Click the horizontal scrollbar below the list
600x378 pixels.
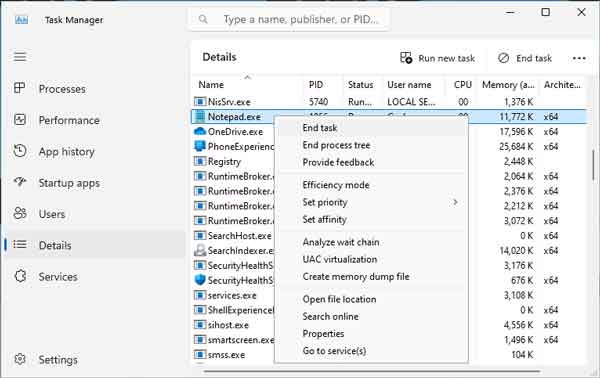point(372,371)
